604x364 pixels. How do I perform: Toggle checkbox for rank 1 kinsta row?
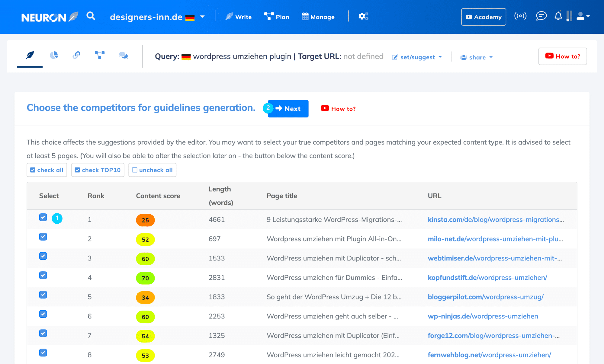(43, 217)
